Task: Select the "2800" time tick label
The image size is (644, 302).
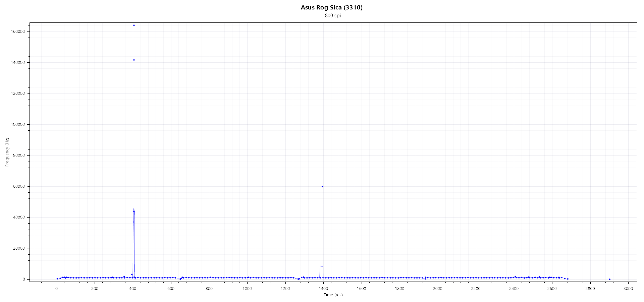Action: pos(590,289)
